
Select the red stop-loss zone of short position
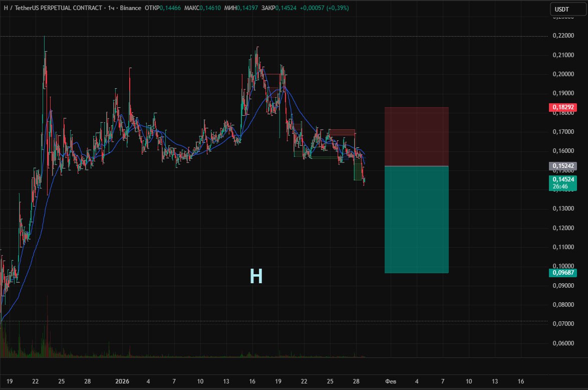point(416,136)
